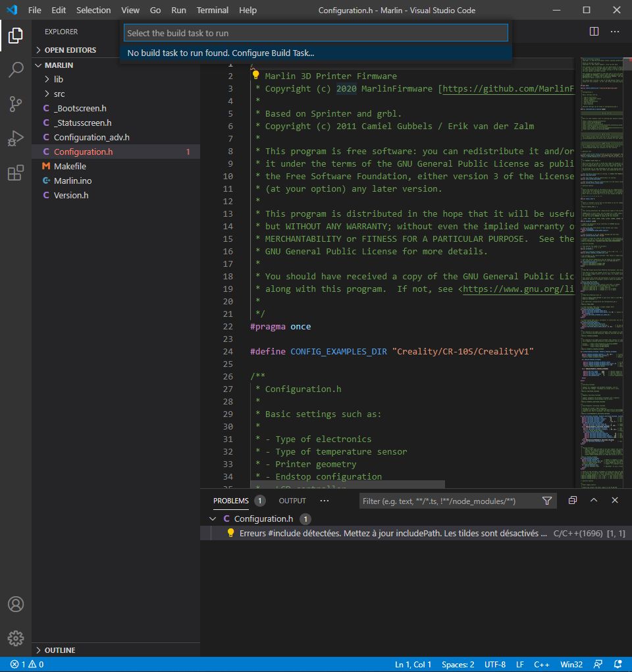Open the Go menu
Image resolution: width=632 pixels, height=672 pixels.
155,10
